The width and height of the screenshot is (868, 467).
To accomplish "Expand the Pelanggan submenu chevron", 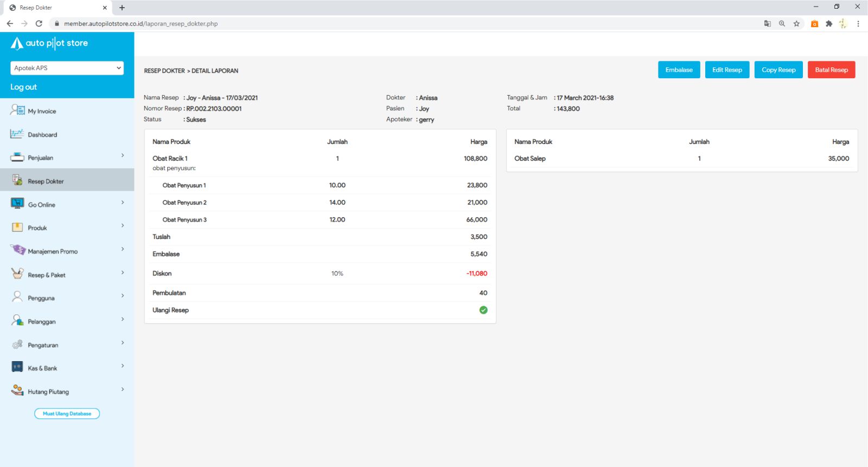I will (x=123, y=319).
